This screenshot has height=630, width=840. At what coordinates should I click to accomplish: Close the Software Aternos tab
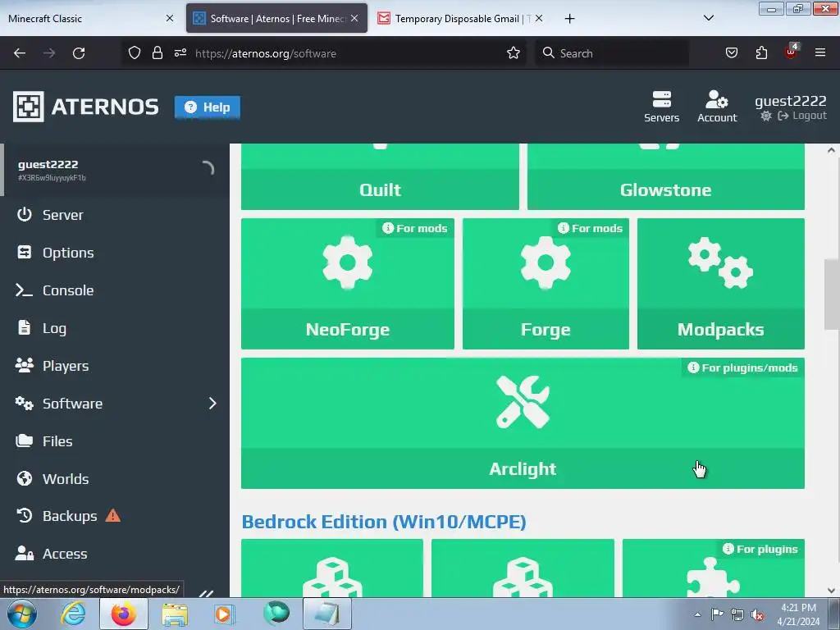pyautogui.click(x=354, y=19)
